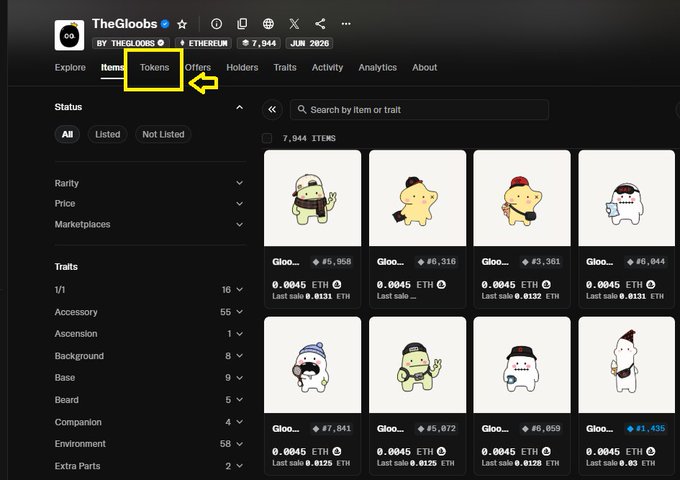The image size is (680, 480).
Task: Click the share icon
Action: 320,24
